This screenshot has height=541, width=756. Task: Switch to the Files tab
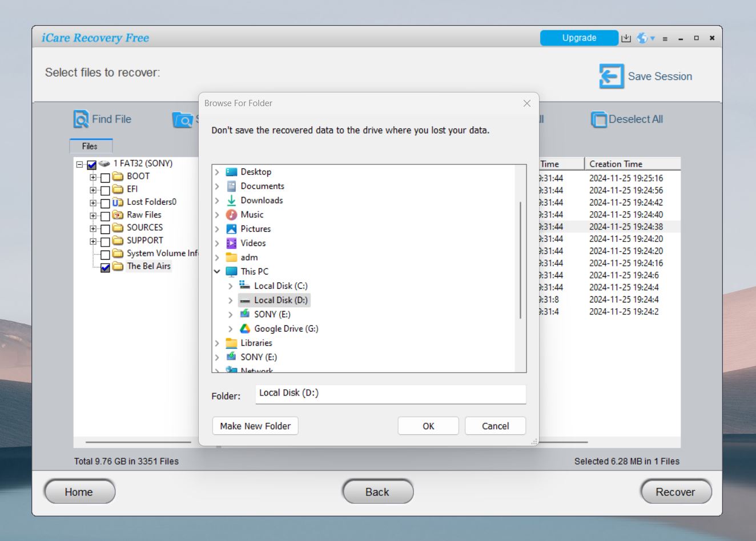(91, 146)
